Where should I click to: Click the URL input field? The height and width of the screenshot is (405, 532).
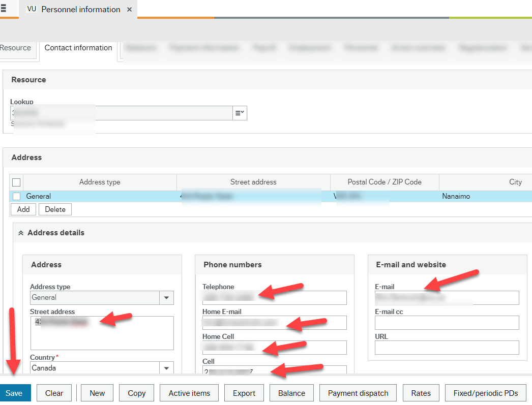[447, 348]
